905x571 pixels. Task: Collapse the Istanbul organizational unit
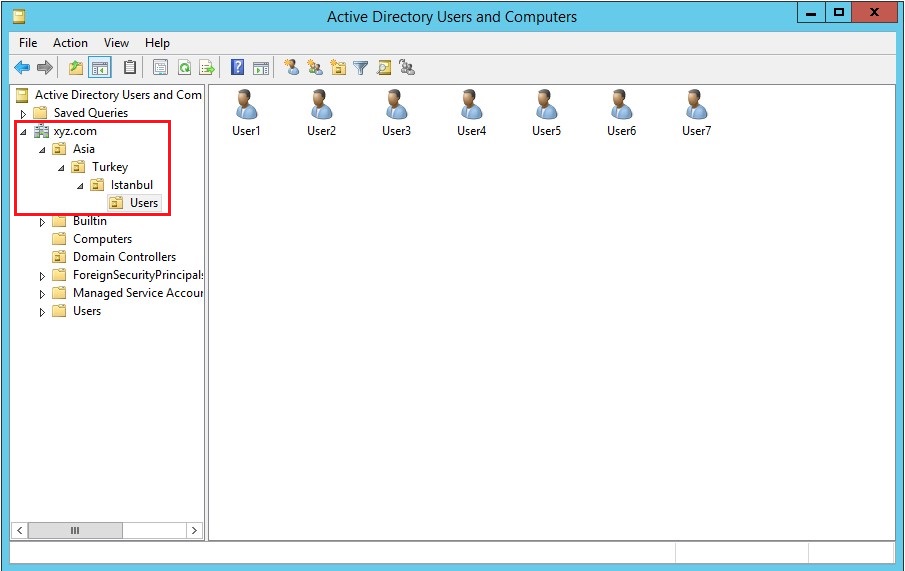(x=80, y=186)
